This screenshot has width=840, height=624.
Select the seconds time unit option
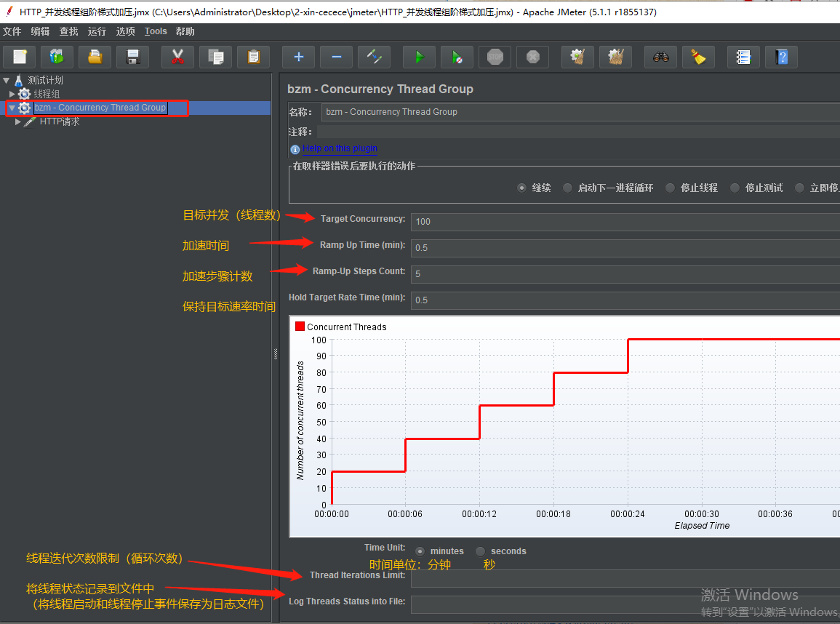(x=480, y=551)
